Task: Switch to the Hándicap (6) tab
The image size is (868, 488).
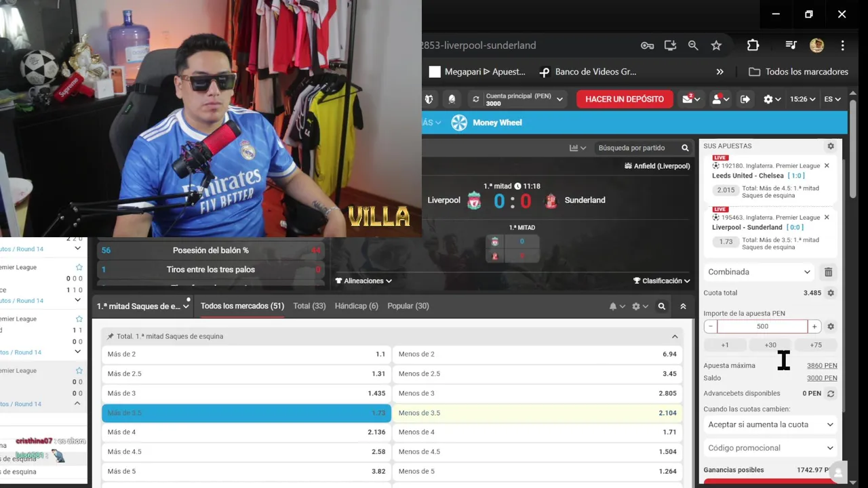Action: point(356,306)
